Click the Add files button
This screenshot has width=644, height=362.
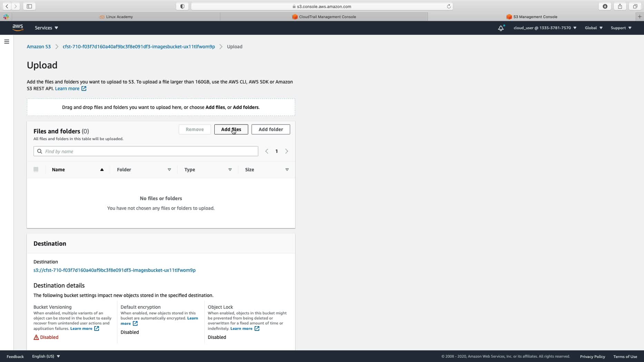click(x=231, y=129)
